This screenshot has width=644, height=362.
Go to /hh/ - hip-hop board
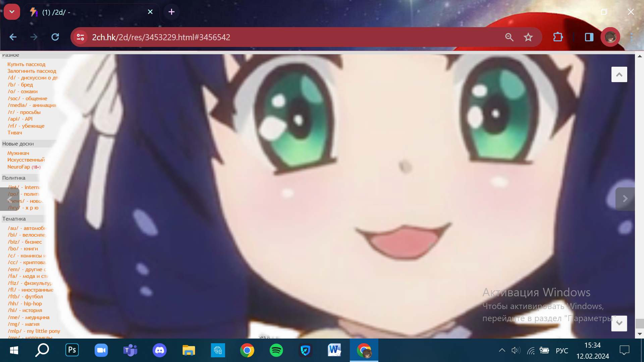point(25,303)
